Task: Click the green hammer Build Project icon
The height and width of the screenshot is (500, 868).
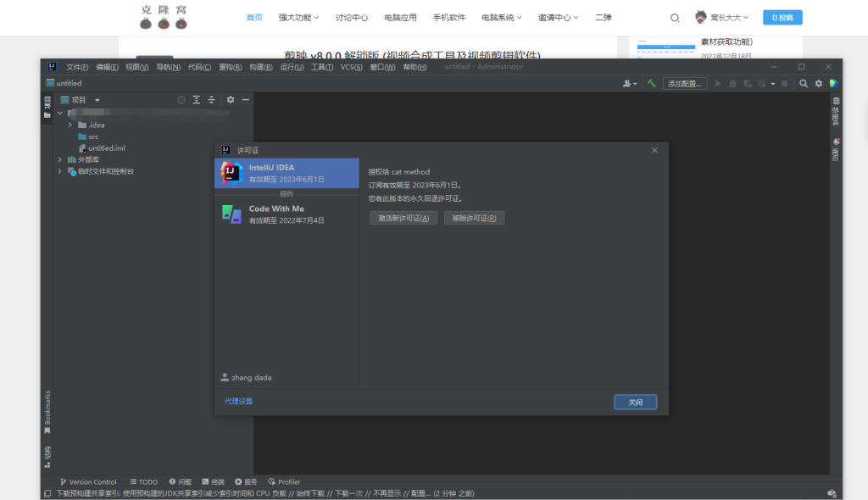Action: [652, 84]
